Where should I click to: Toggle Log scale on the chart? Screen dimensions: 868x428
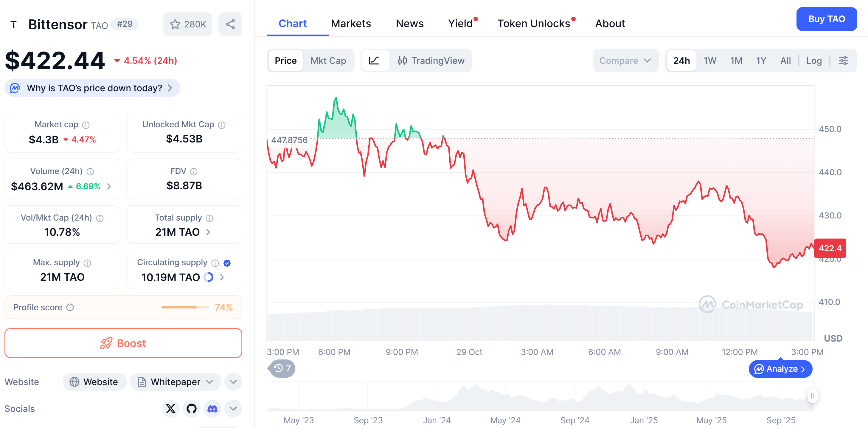coord(814,61)
